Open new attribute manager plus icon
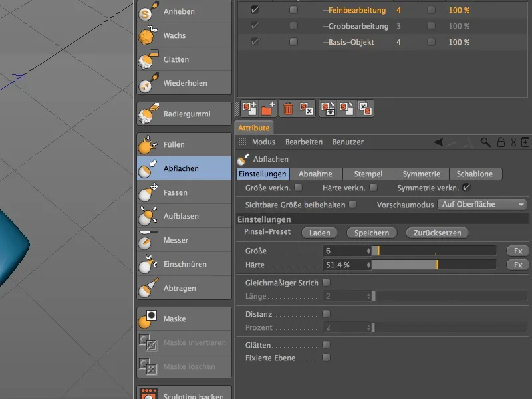This screenshot has width=532, height=399. (x=525, y=142)
